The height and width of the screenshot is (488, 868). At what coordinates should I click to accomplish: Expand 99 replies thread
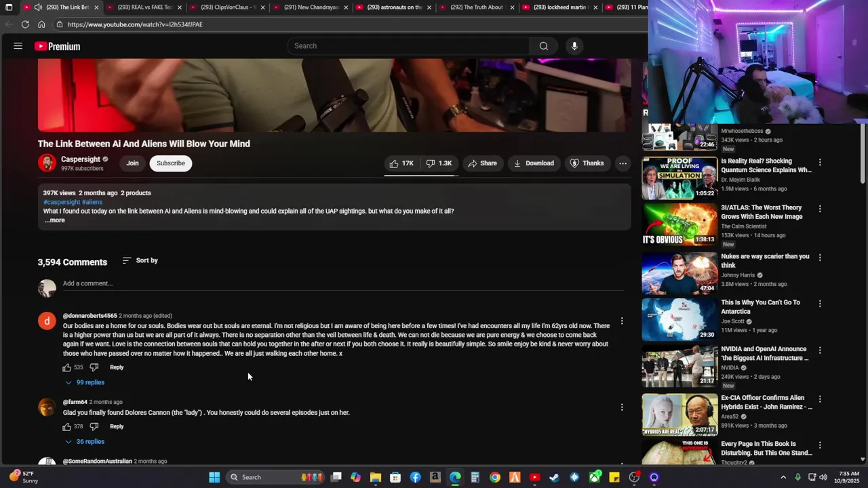tap(85, 382)
